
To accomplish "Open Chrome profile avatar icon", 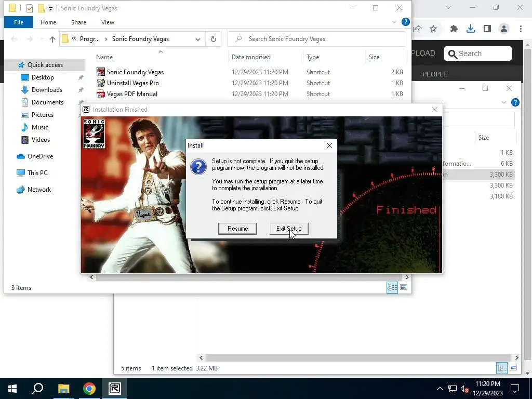I will 504,29.
